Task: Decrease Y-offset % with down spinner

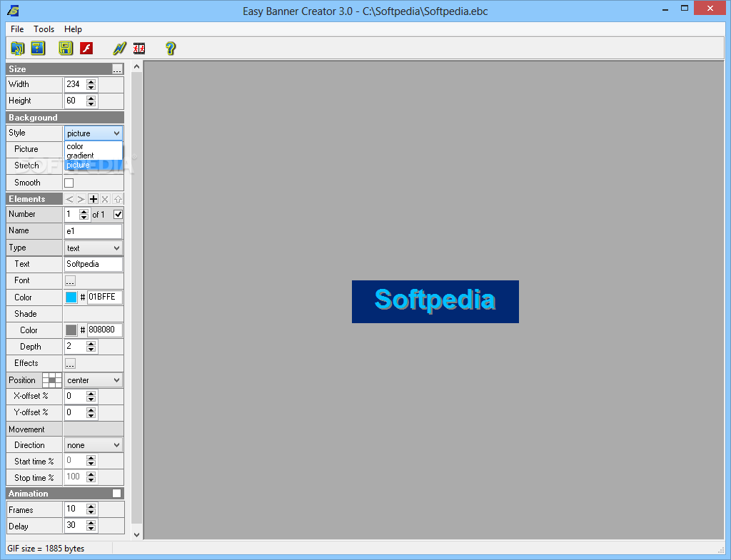Action: [x=91, y=416]
